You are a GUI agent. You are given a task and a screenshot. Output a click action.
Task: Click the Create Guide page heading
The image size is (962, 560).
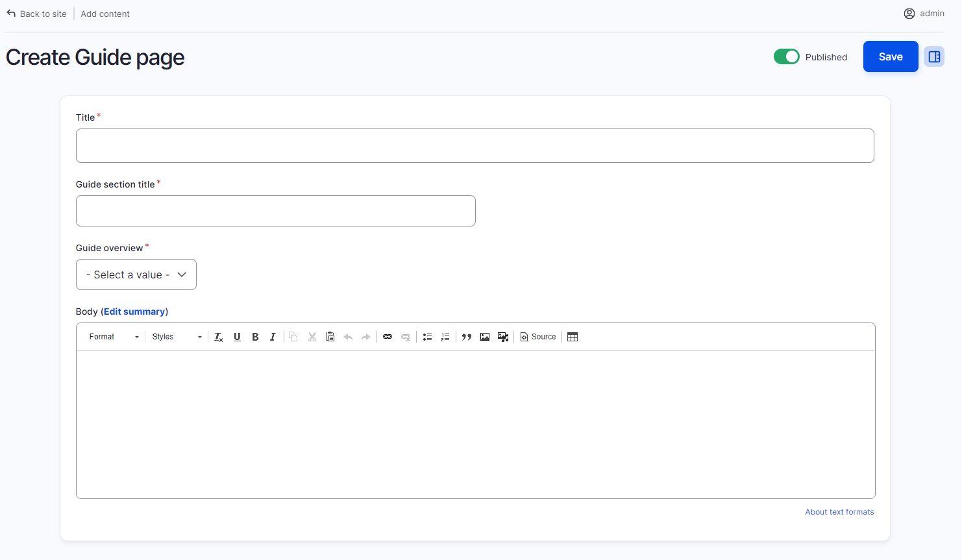95,57
